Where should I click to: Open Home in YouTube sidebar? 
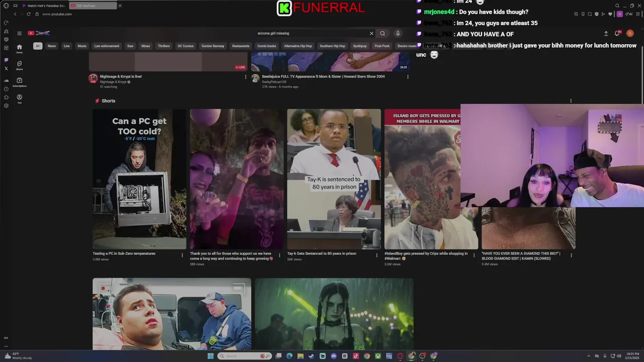[19, 49]
